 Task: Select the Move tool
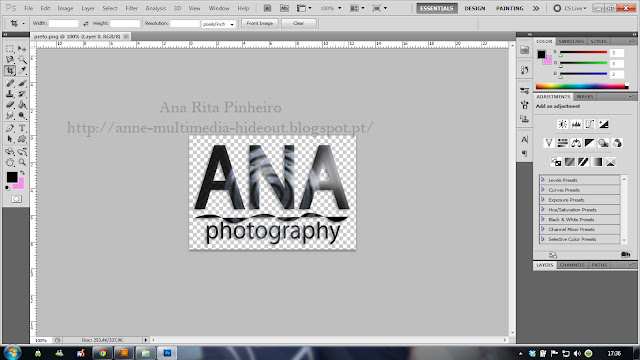(x=22, y=49)
